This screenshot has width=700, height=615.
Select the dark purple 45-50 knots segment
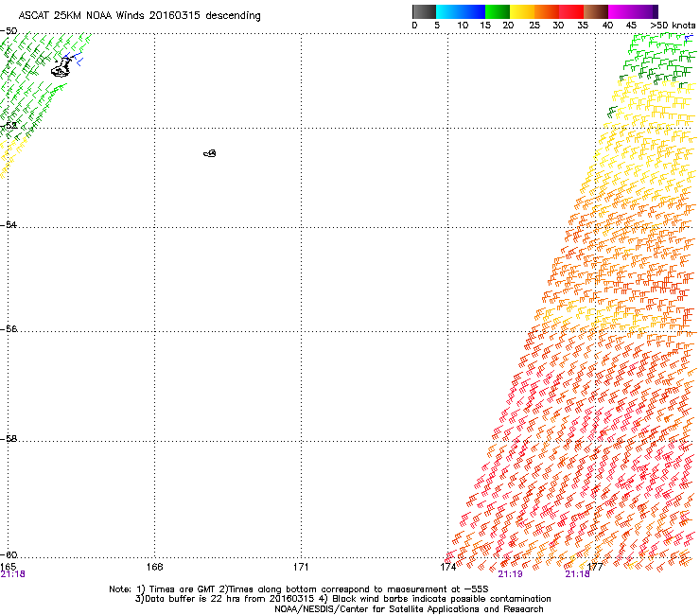click(645, 11)
